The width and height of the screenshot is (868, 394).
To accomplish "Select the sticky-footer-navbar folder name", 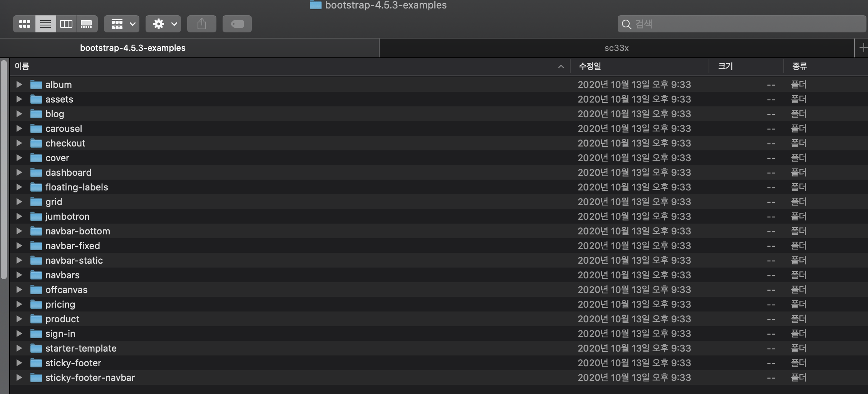I will [90, 378].
